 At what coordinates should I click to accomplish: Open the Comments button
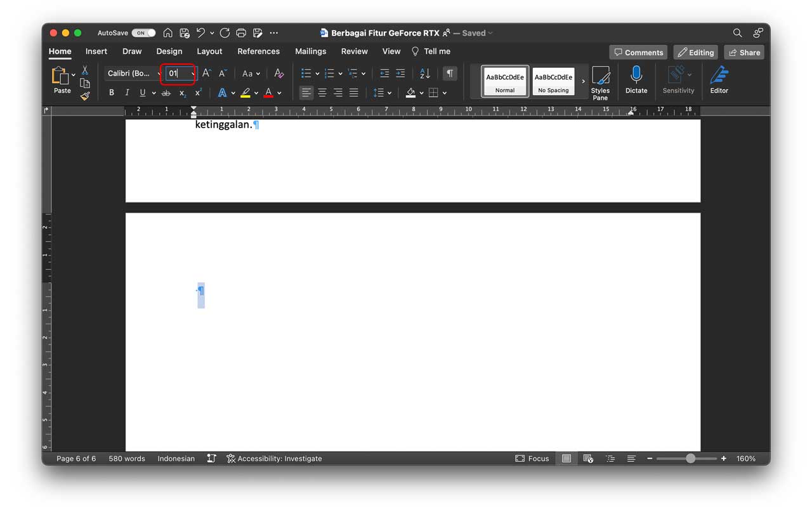(638, 53)
